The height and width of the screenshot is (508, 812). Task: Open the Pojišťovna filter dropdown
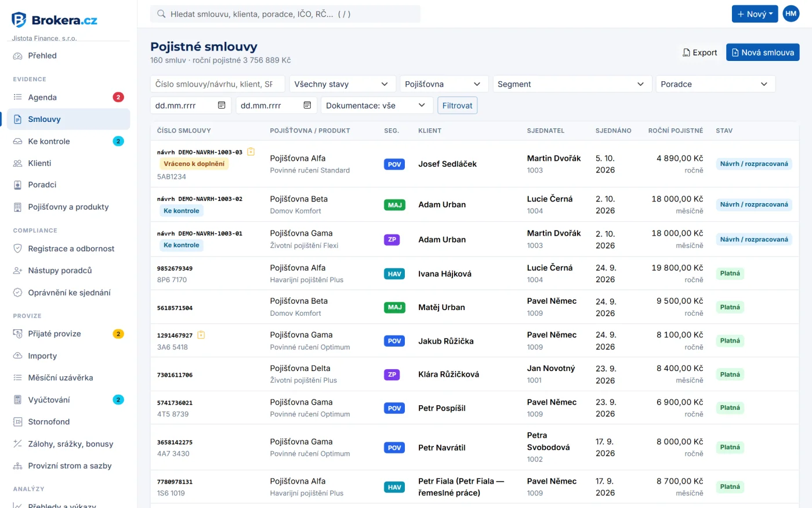click(444, 84)
